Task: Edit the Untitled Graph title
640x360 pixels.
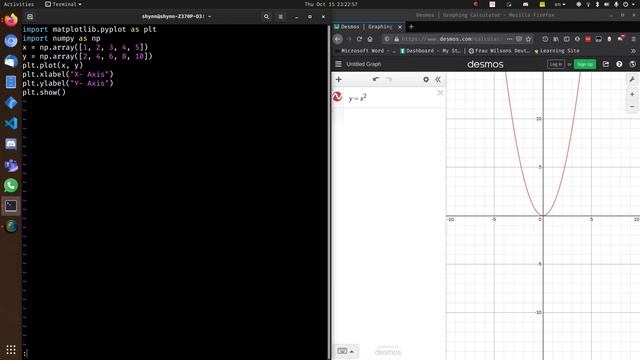Action: (x=363, y=64)
